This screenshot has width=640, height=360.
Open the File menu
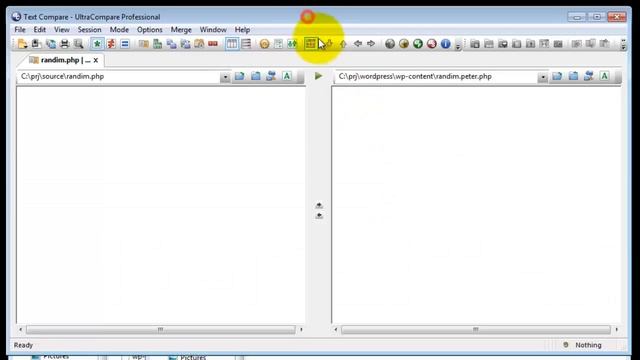coord(20,30)
